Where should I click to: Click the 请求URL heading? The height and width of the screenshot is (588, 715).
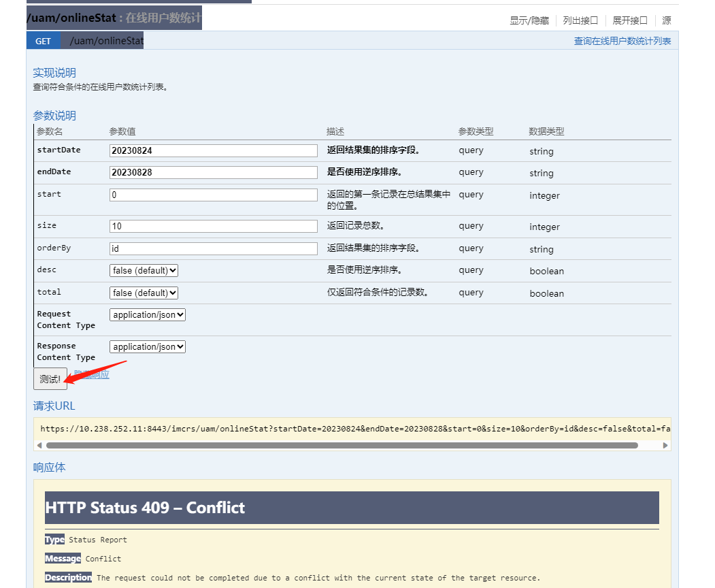[54, 406]
